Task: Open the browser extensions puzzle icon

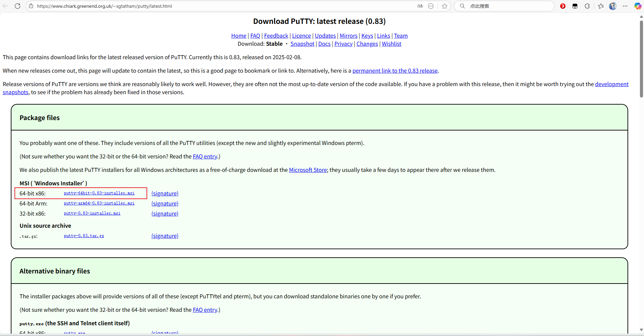Action: coord(587,6)
